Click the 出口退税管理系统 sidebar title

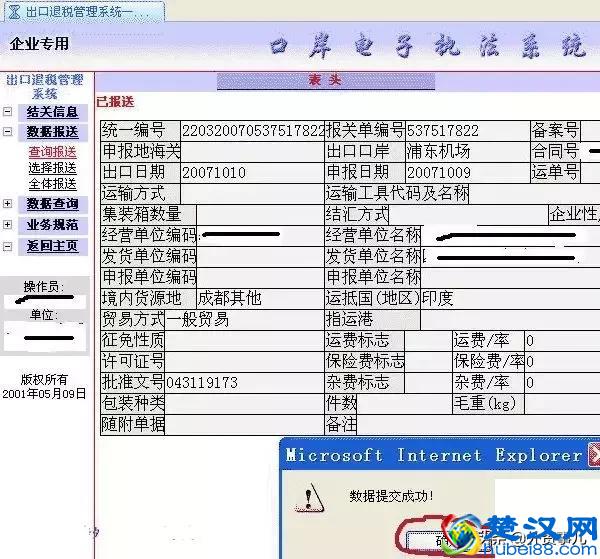[x=45, y=87]
